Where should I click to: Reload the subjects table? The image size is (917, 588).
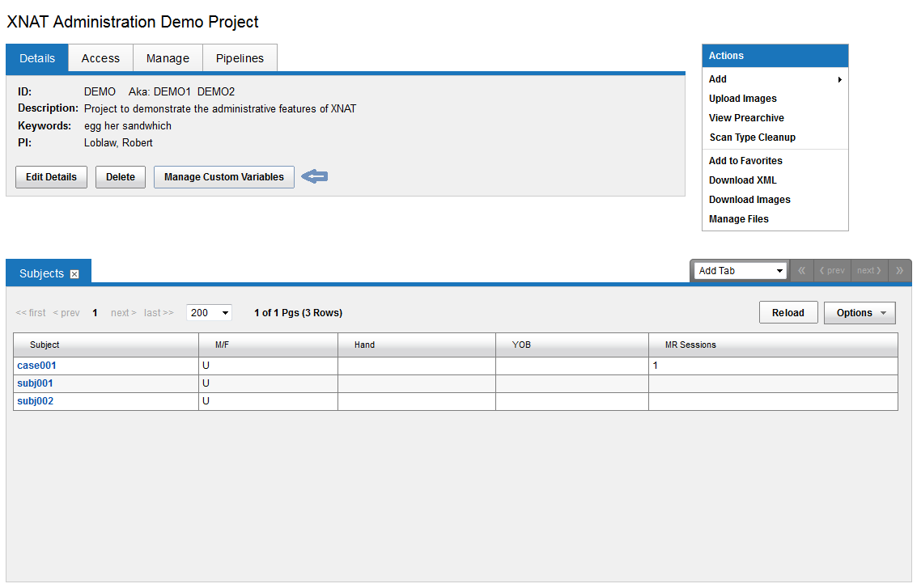pos(788,313)
